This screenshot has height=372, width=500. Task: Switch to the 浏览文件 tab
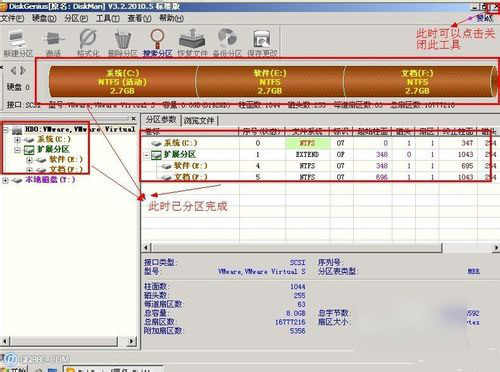(199, 120)
